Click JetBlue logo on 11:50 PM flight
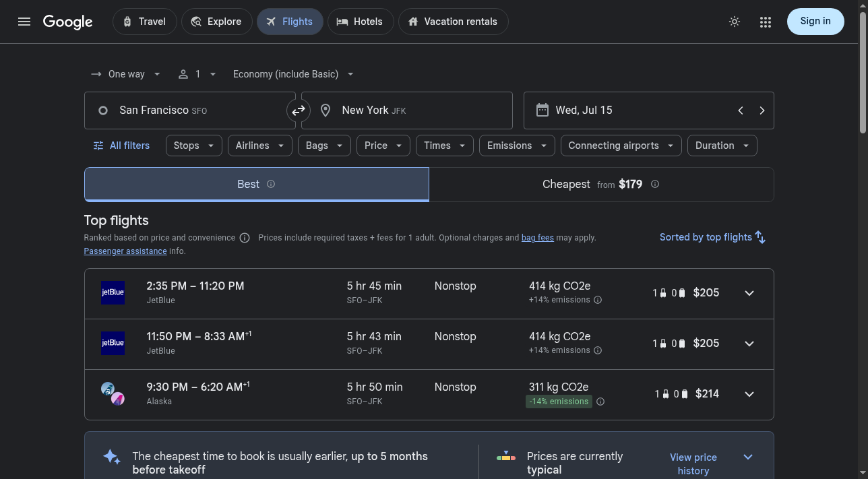The image size is (868, 479). point(113,343)
